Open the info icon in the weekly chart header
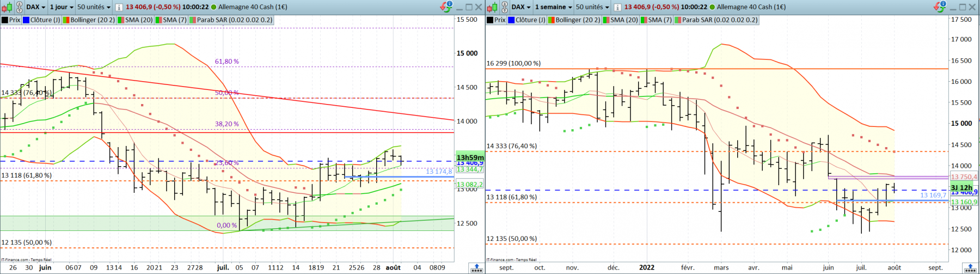 point(617,7)
